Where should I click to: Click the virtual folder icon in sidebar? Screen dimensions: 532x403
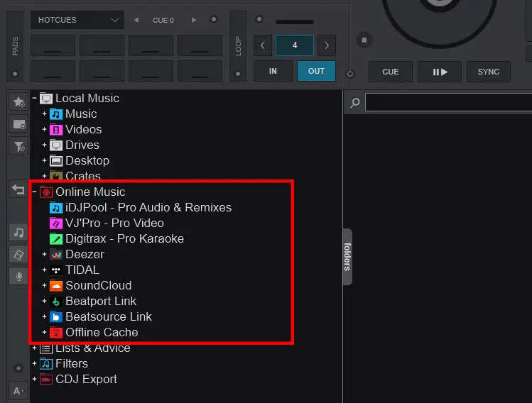coord(18,124)
